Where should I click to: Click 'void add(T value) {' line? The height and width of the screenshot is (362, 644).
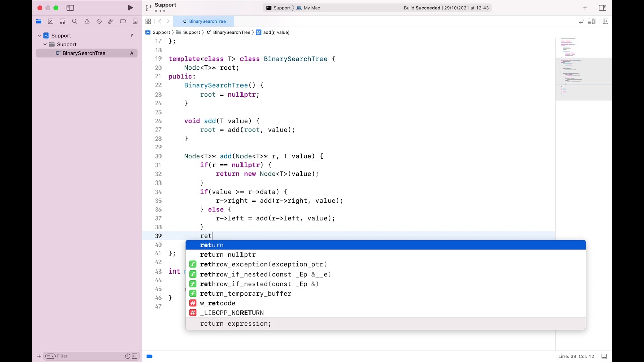tap(222, 121)
